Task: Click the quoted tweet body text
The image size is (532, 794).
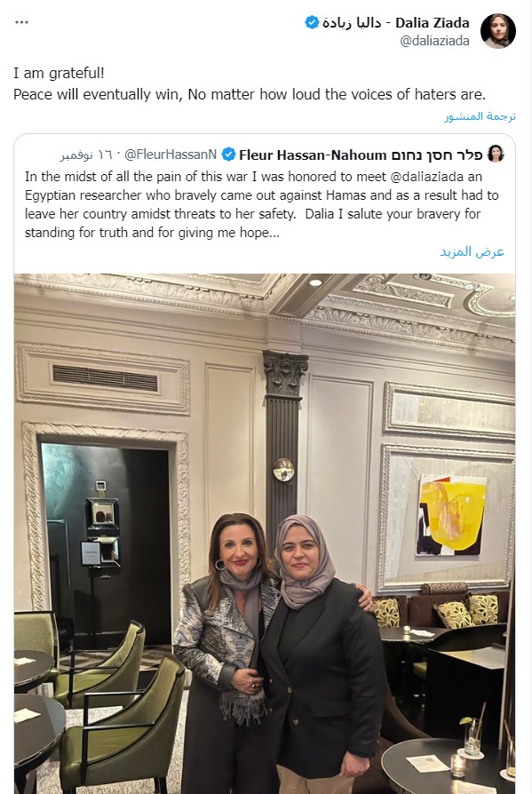Action: [262, 204]
